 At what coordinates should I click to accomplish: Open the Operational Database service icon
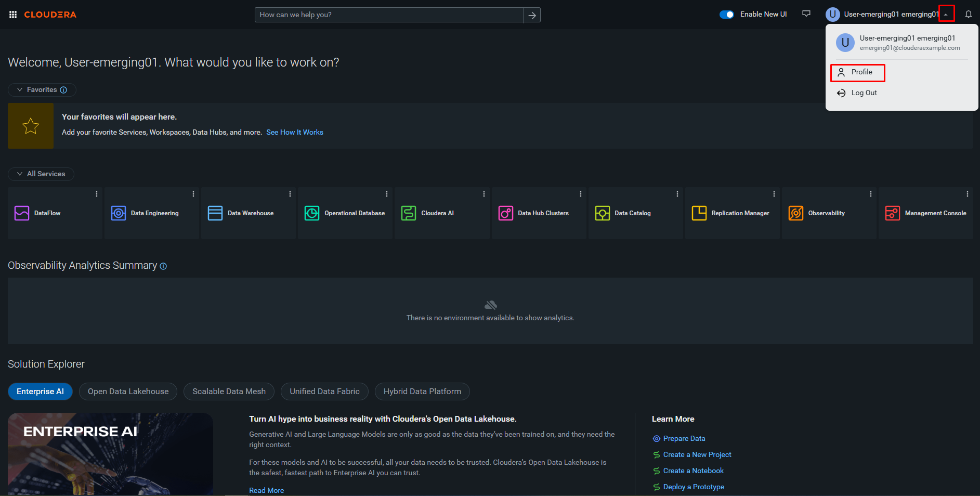tap(312, 213)
